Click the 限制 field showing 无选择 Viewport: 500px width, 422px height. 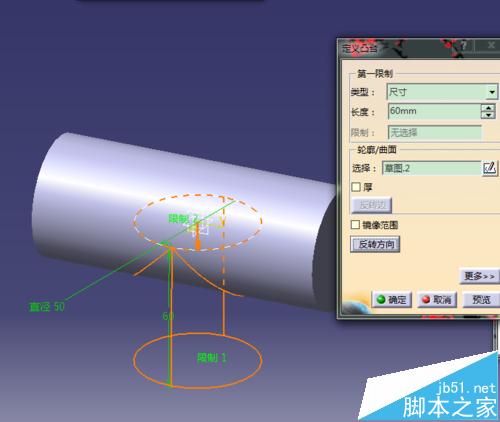click(x=435, y=133)
